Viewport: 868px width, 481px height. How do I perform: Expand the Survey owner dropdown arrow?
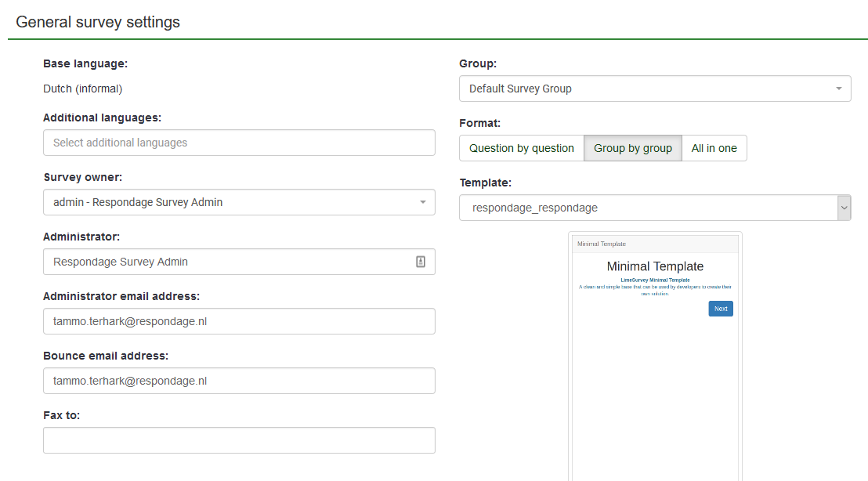[422, 202]
